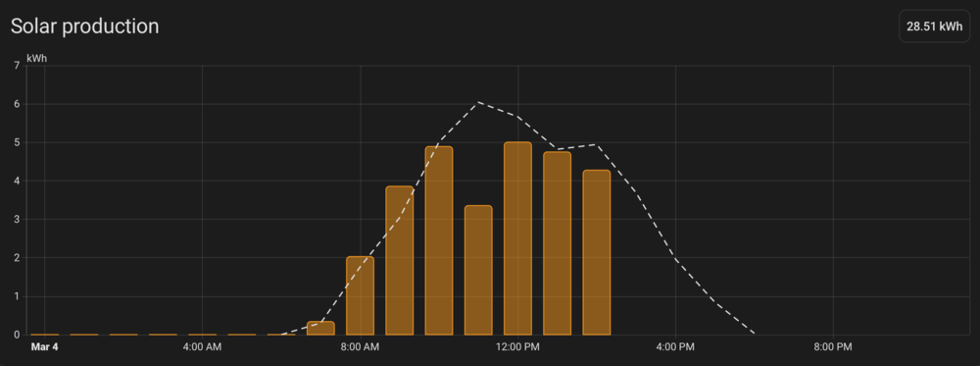Select the 7 AM solar production bar

pos(320,329)
